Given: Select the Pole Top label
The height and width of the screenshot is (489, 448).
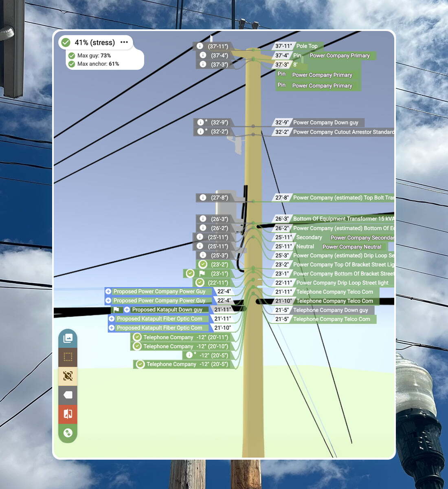Looking at the screenshot, I should tap(307, 46).
